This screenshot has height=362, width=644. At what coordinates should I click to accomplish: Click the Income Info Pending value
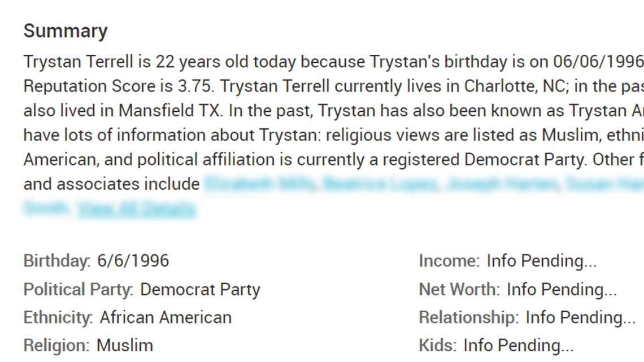tap(542, 261)
